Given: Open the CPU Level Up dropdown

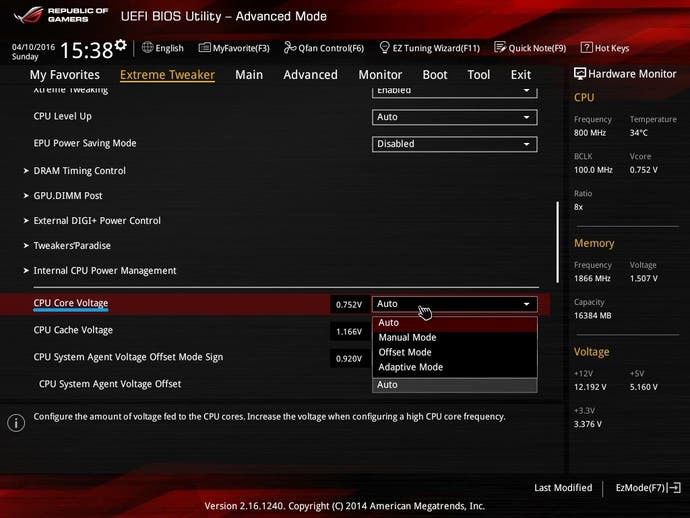Looking at the screenshot, I should [x=454, y=117].
